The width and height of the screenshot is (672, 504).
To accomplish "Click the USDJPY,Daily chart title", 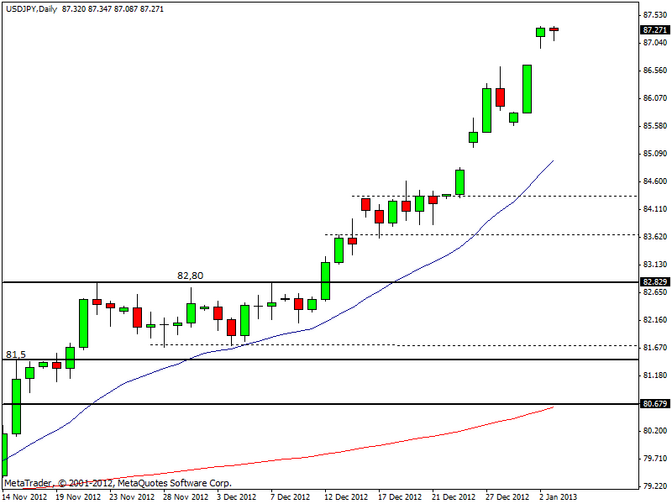I will [x=30, y=7].
